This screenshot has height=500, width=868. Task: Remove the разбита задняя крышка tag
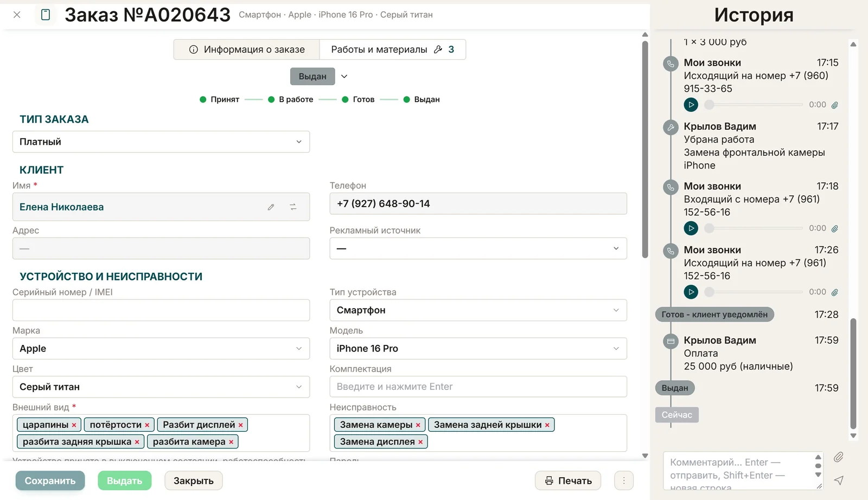click(x=137, y=442)
